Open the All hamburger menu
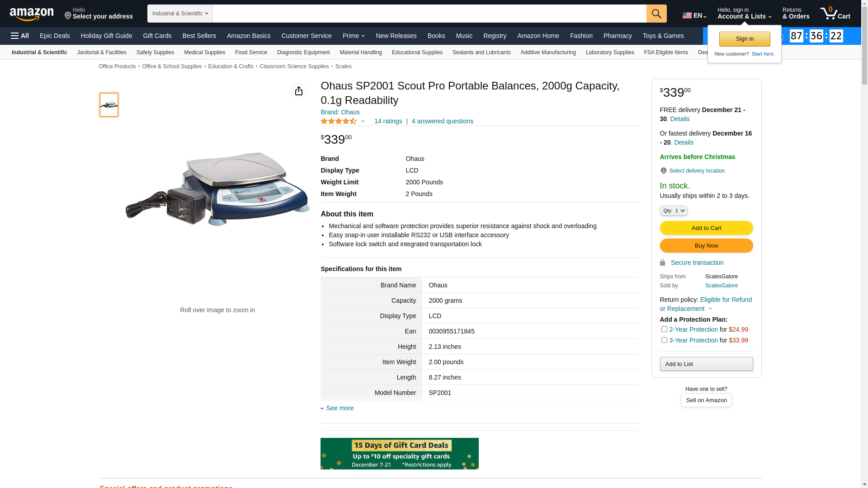This screenshot has height=488, width=868. click(x=20, y=36)
